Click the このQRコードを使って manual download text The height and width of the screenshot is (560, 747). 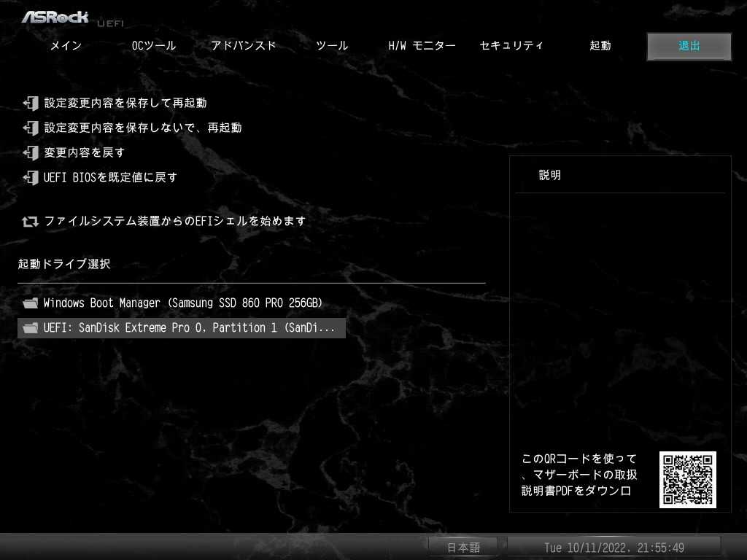point(579,475)
